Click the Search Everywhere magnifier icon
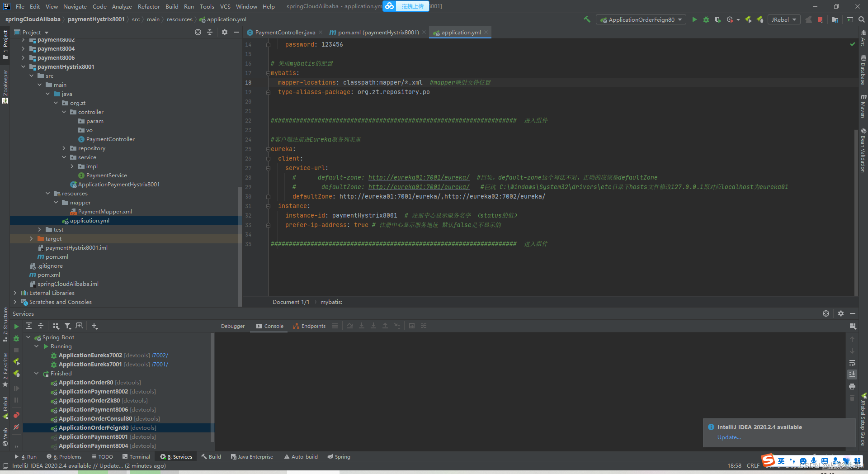 [862, 19]
